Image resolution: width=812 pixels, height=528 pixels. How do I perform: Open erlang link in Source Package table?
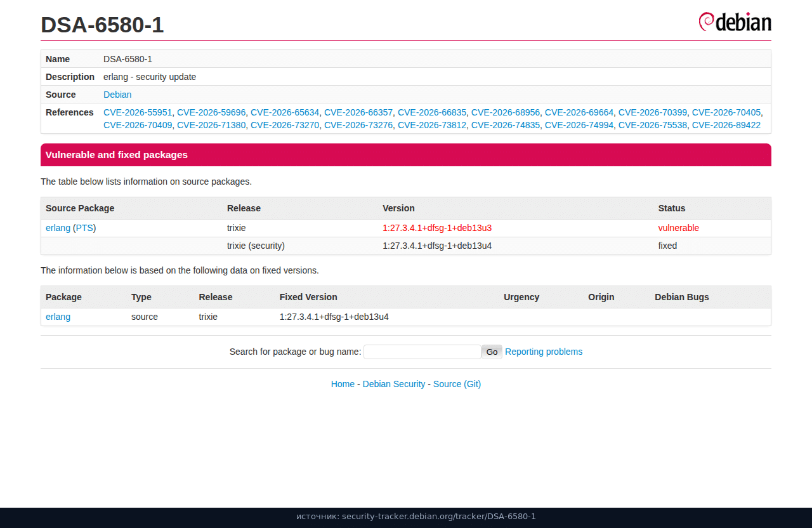(x=58, y=228)
